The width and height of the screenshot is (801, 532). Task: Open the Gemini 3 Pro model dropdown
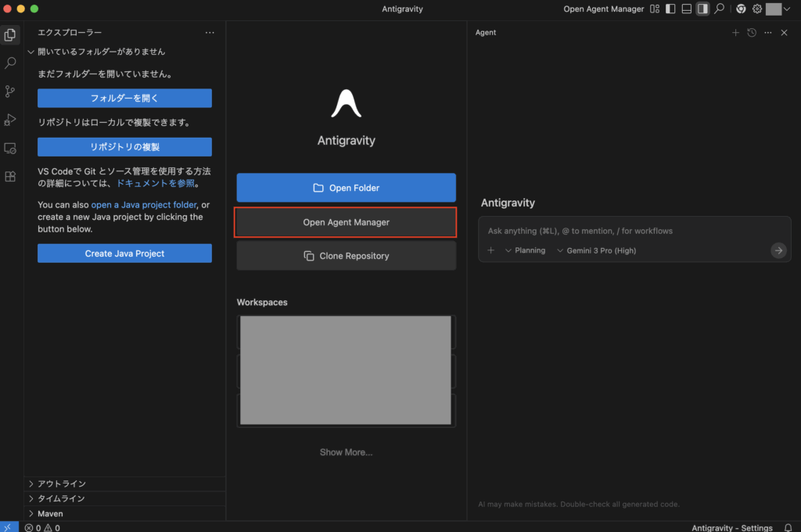click(596, 250)
